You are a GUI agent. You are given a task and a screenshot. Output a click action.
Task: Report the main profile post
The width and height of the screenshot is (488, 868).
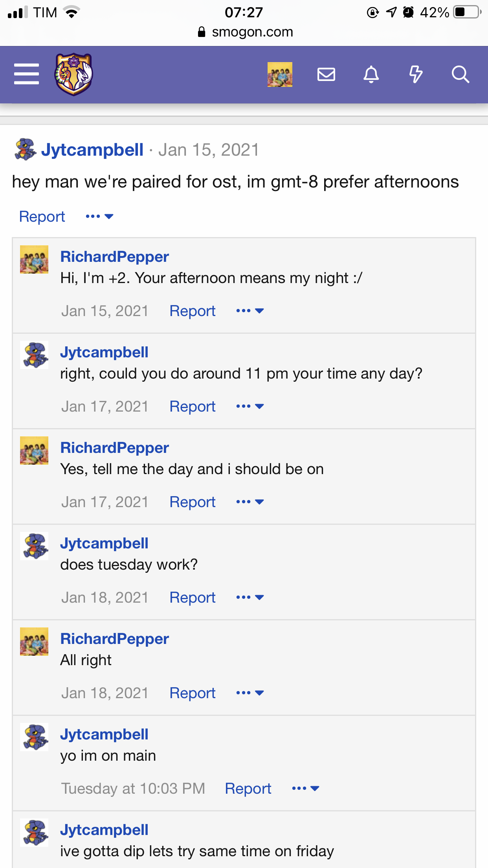click(42, 217)
